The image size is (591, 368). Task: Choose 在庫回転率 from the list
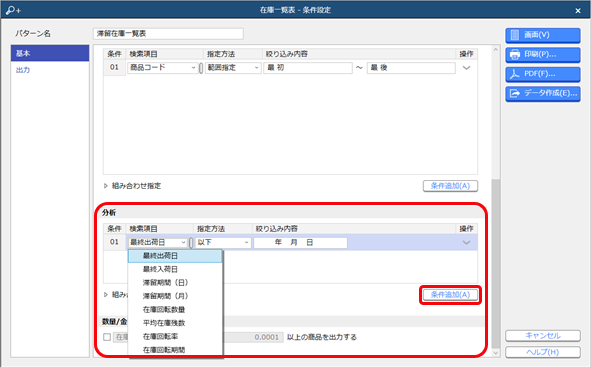click(175, 336)
